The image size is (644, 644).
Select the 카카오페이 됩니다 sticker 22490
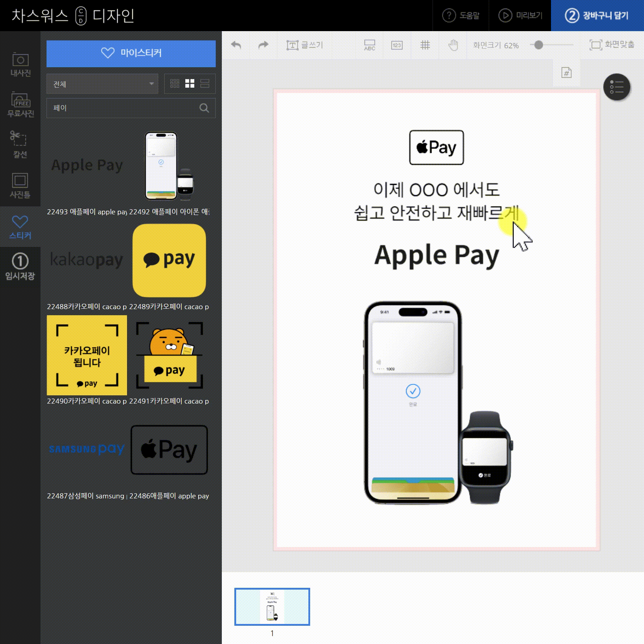click(x=87, y=355)
